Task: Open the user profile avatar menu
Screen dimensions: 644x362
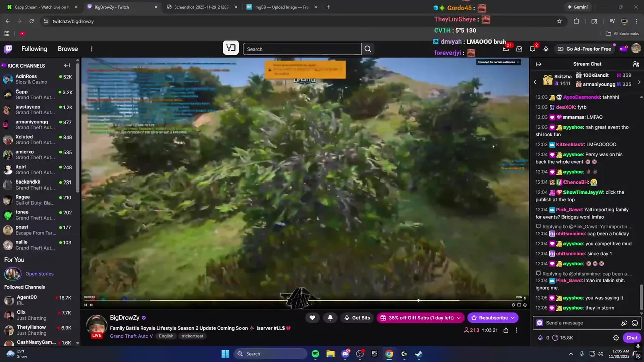Action: click(x=636, y=49)
